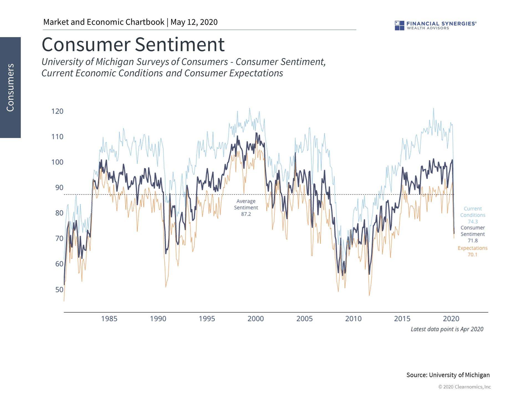Click the dark 'Consumer Sentiment' series label

(x=473, y=231)
